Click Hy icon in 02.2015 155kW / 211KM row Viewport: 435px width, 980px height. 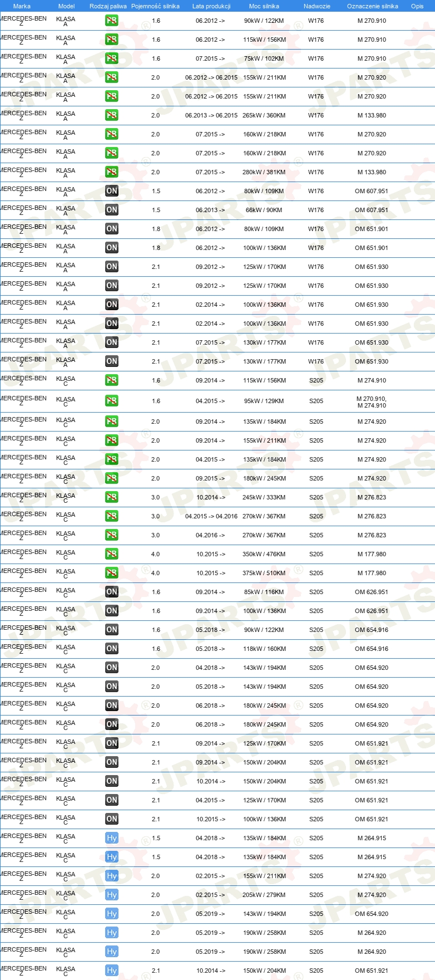click(x=112, y=876)
